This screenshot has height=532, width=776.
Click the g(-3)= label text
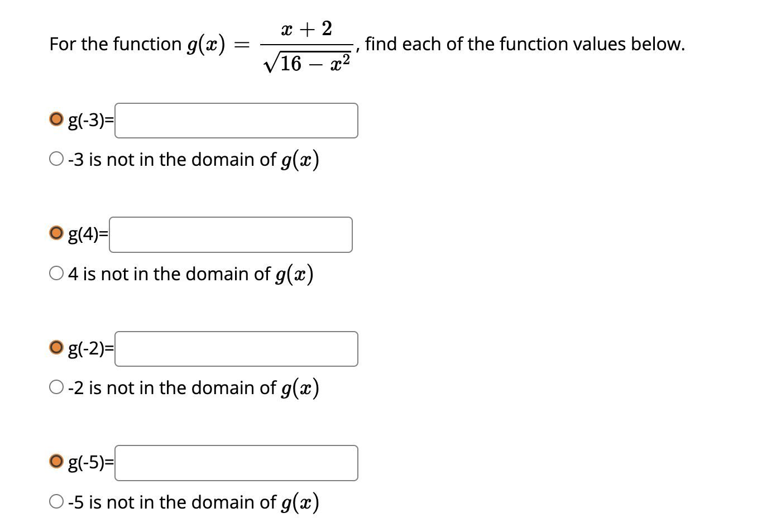pyautogui.click(x=89, y=120)
